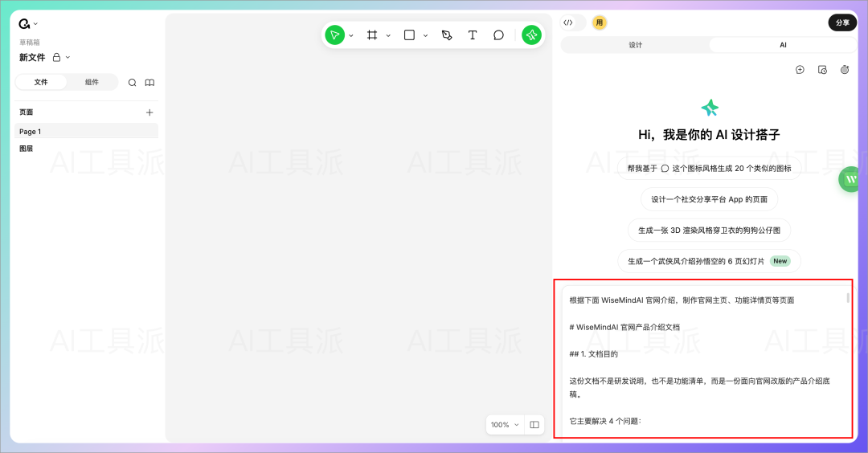
Task: Switch to the 设计 tab
Action: click(x=635, y=45)
